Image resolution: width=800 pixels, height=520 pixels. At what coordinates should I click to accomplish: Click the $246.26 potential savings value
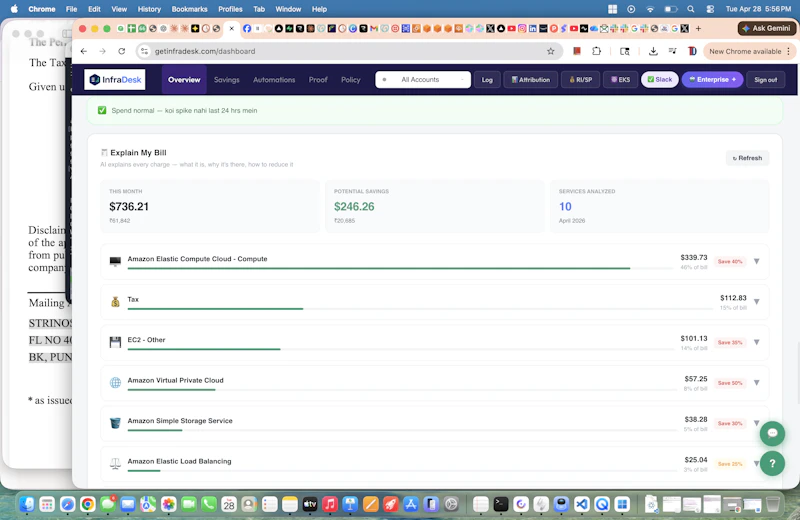(x=354, y=207)
